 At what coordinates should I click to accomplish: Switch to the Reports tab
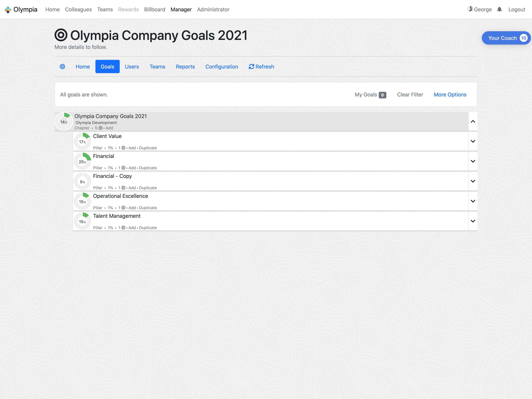tap(185, 67)
